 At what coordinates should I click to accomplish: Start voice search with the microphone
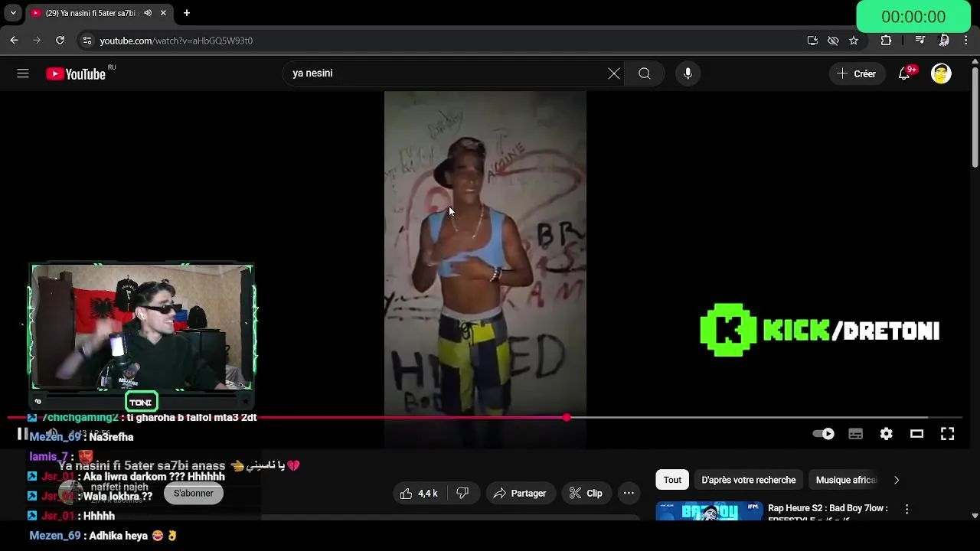pos(688,73)
